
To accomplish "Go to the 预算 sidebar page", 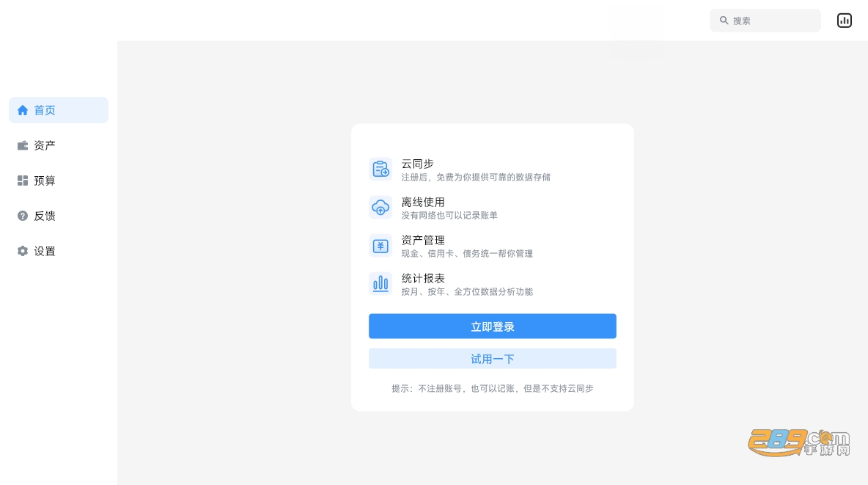I will (x=59, y=180).
